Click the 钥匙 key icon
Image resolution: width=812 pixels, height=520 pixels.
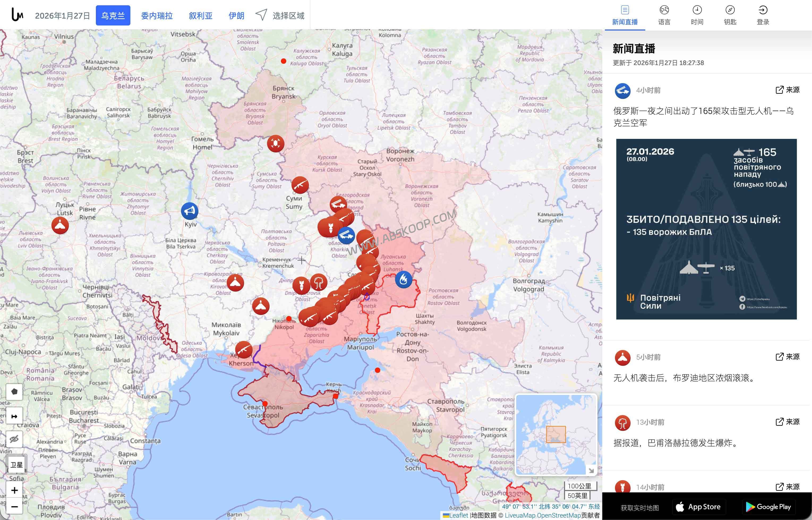click(x=730, y=10)
